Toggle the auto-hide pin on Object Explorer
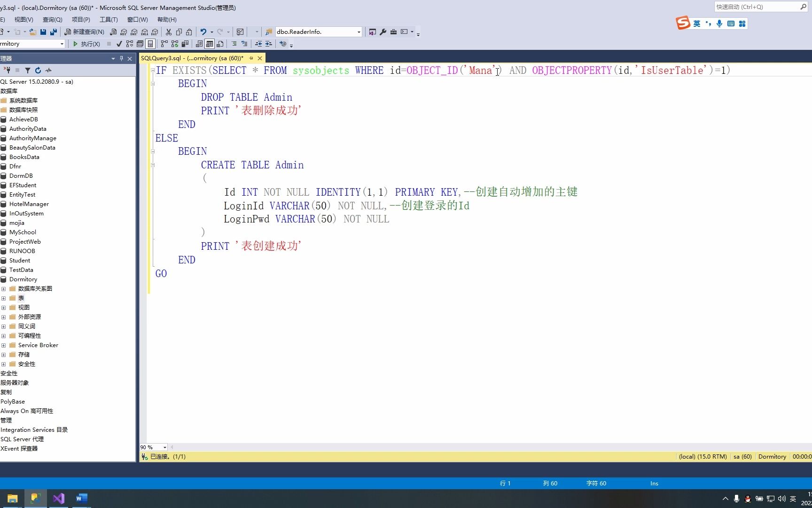812x508 pixels. [x=121, y=58]
